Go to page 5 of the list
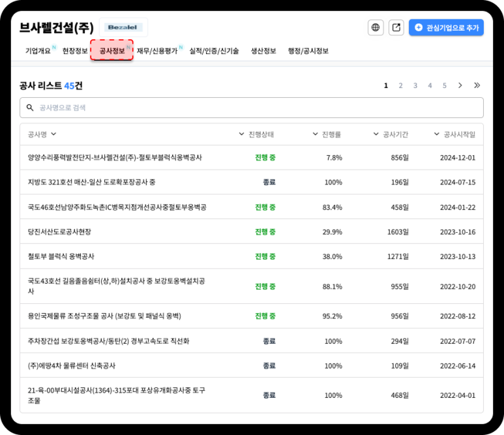The image size is (504, 435). [x=445, y=85]
